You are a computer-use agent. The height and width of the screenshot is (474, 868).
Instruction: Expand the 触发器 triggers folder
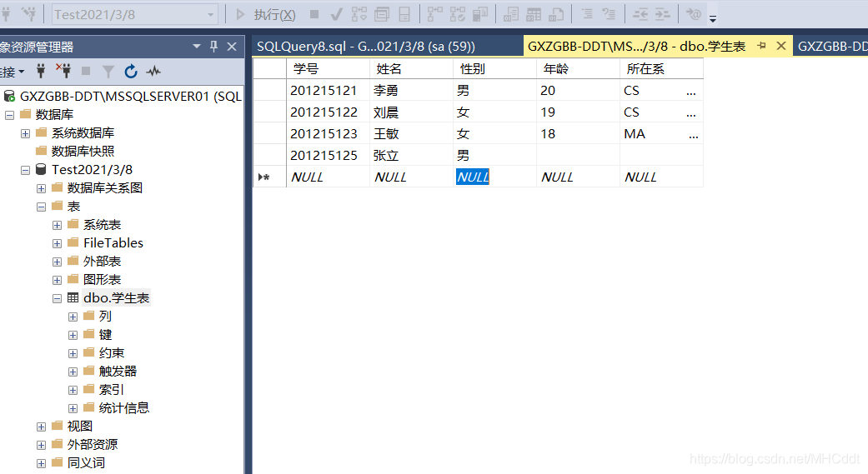(x=73, y=372)
